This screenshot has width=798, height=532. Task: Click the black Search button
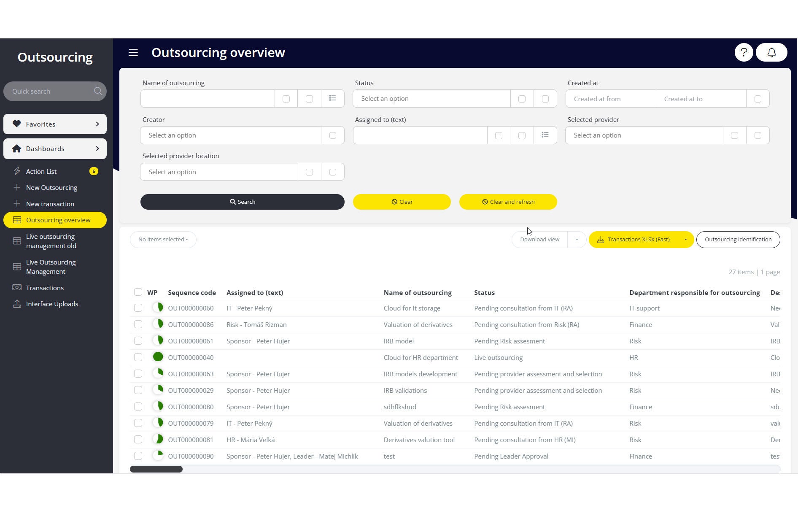coord(243,202)
